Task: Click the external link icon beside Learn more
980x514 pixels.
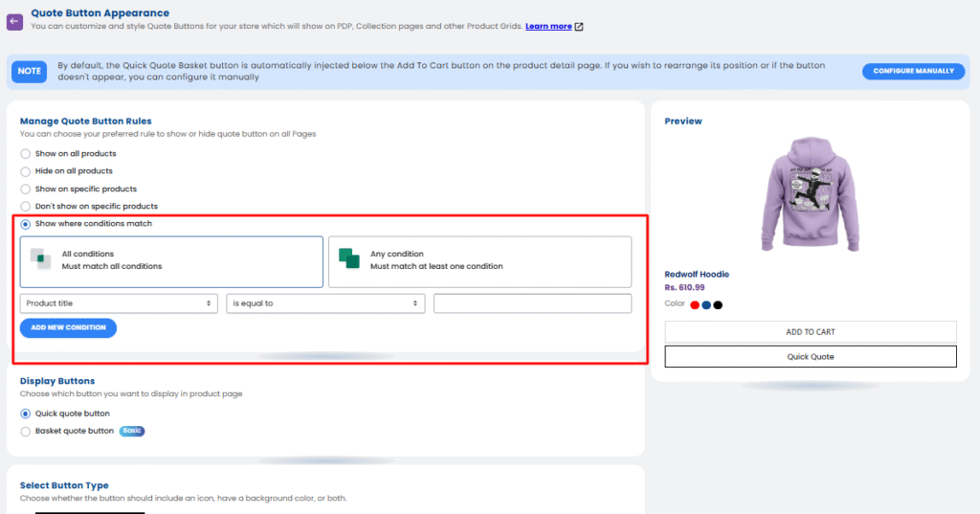Action: 579,27
